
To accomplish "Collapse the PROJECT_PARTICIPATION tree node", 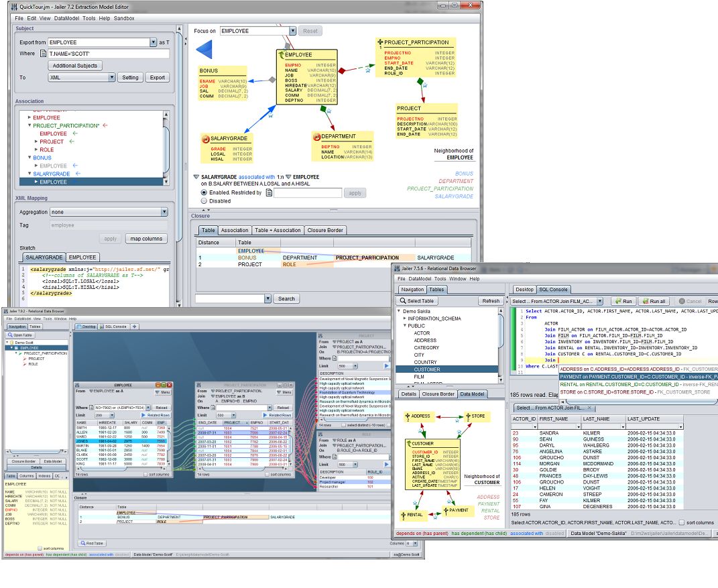I will (29, 125).
